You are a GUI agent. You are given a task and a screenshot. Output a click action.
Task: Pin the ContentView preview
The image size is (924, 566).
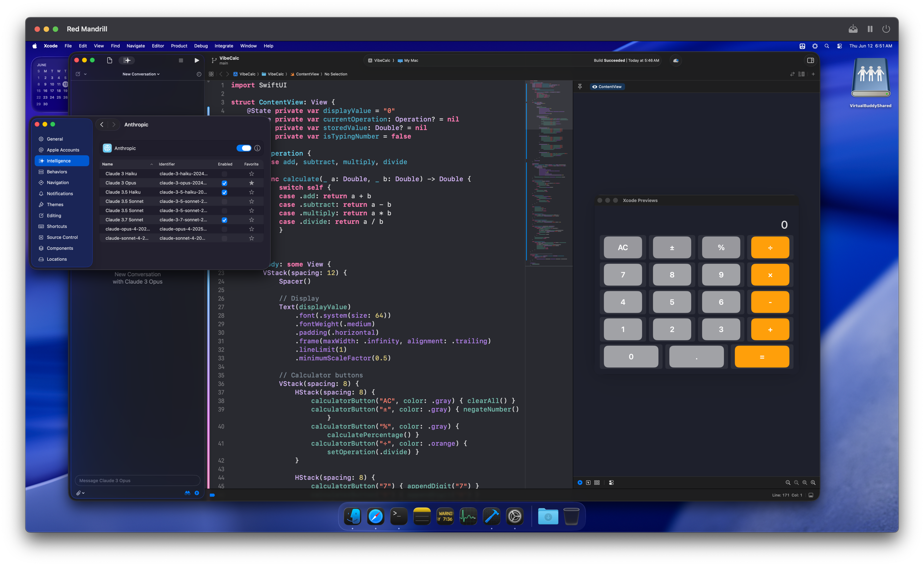click(x=580, y=86)
